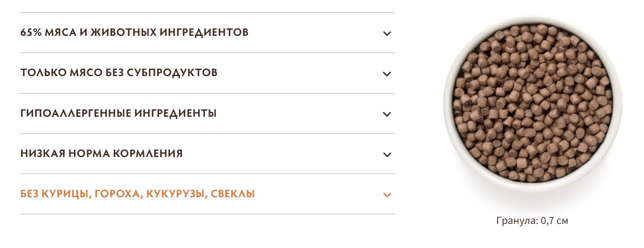Click the arrow icon for "Только мясо без субпродуктов"
The width and height of the screenshot is (644, 248).
pyautogui.click(x=387, y=73)
